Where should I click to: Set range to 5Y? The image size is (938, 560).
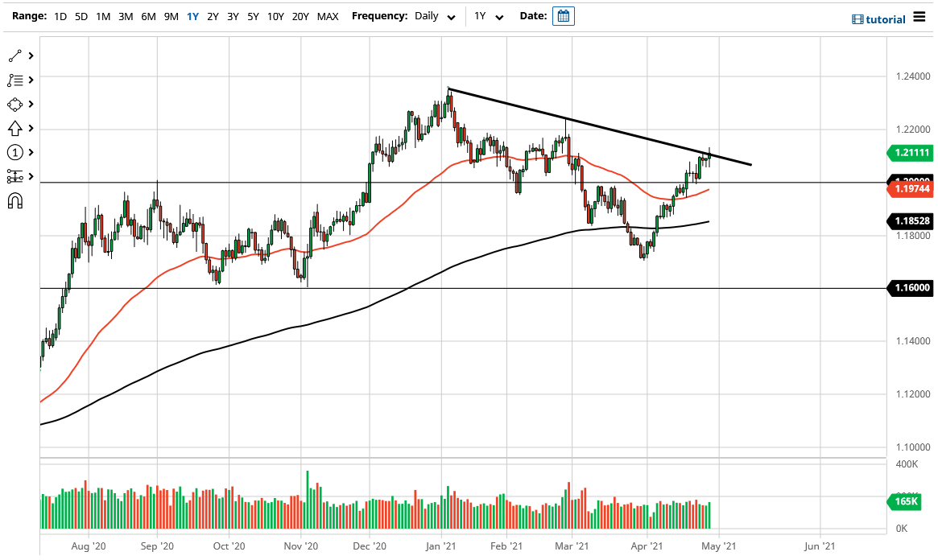(x=253, y=16)
